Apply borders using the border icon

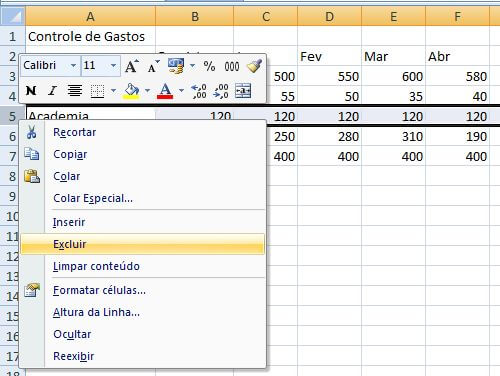point(97,91)
